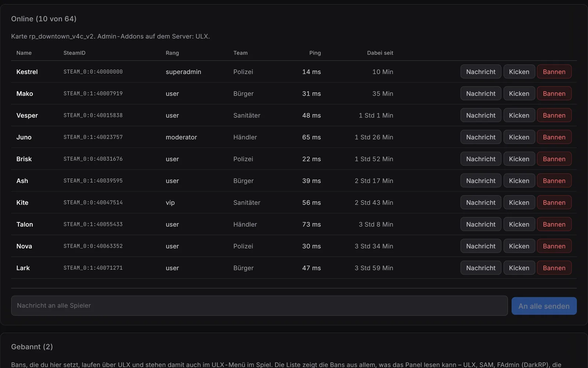This screenshot has height=368, width=588.
Task: Click Juno's moderator rank
Action: (x=181, y=137)
